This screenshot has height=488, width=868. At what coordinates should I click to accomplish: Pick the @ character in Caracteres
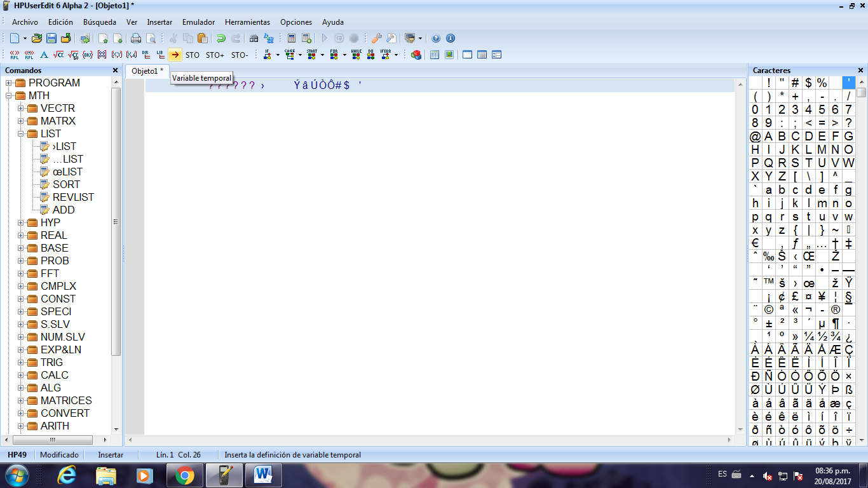point(755,136)
